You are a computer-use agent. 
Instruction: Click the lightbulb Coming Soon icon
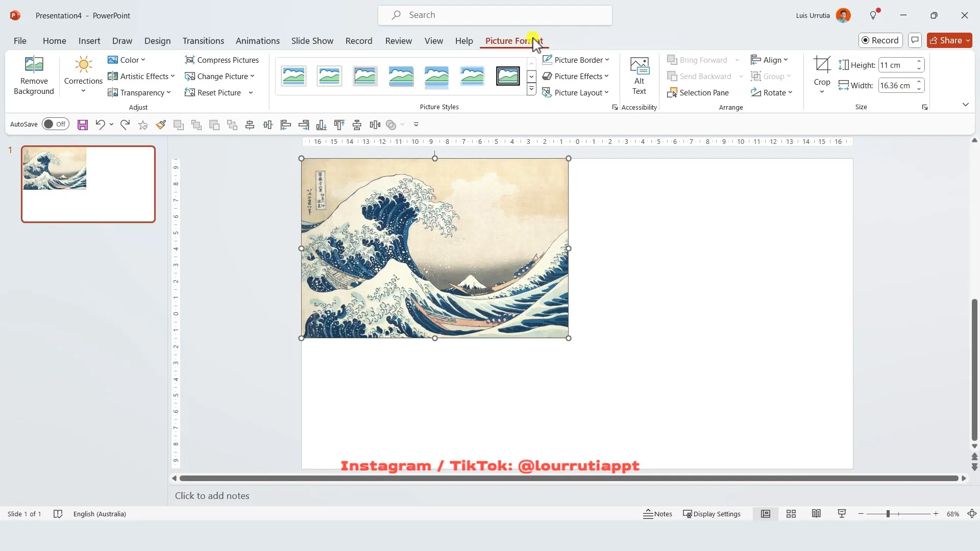(873, 15)
